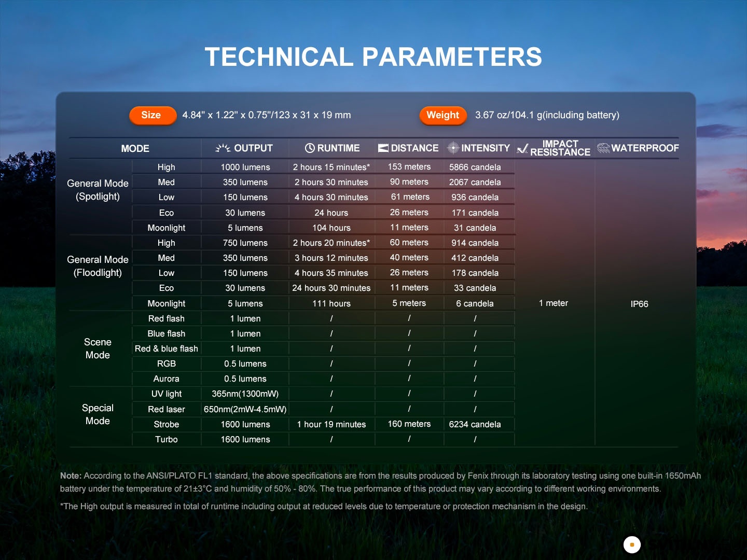Click the clock icon beside RUNTIME
The image size is (747, 560).
(310, 148)
